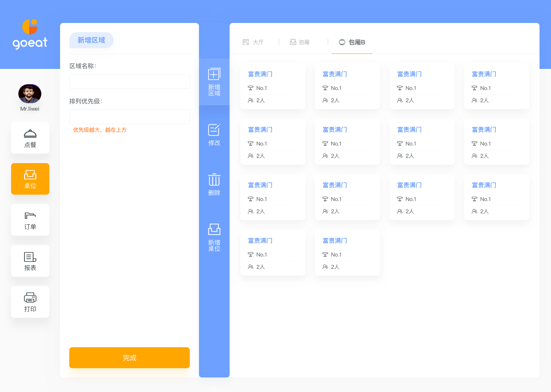551x392 pixels.
Task: Click the 删除 delete toolbar icon
Action: [214, 184]
